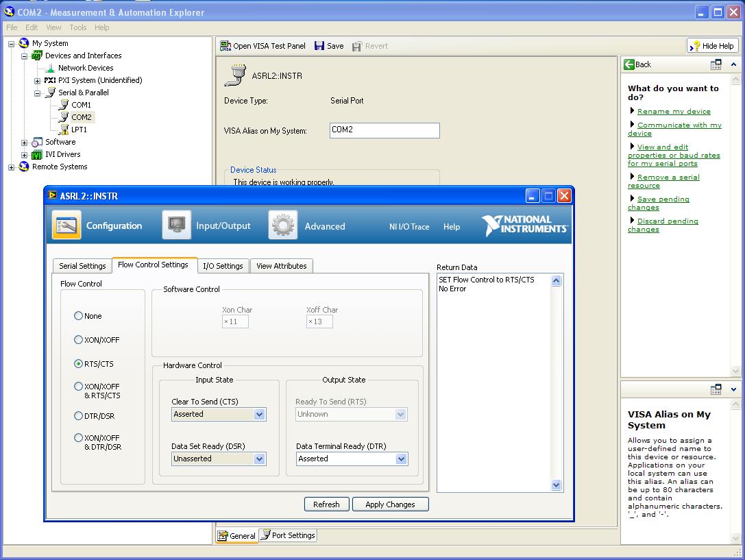Click the Refresh button
This screenshot has width=745, height=560.
(x=326, y=504)
